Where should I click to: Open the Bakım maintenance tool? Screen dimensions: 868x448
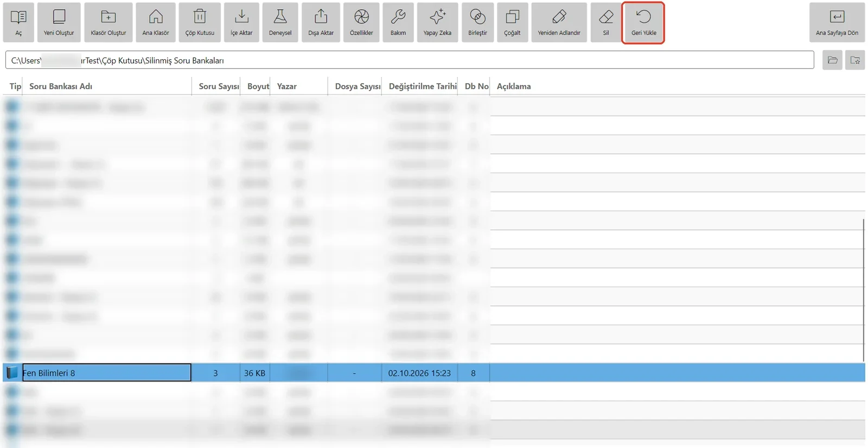coord(398,22)
